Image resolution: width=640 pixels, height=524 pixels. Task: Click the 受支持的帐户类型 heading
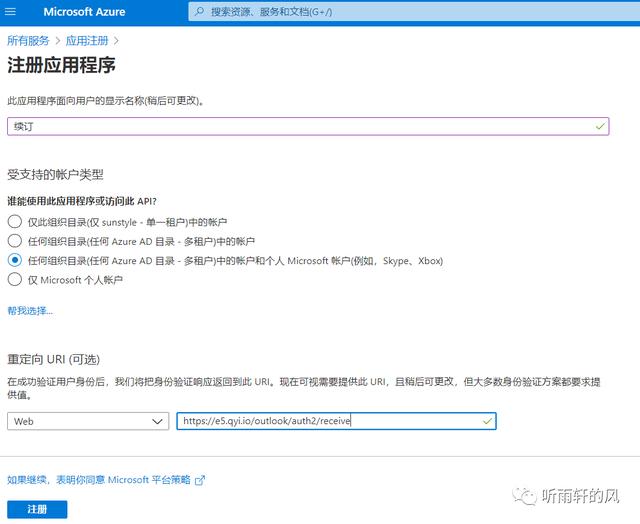tap(55, 175)
